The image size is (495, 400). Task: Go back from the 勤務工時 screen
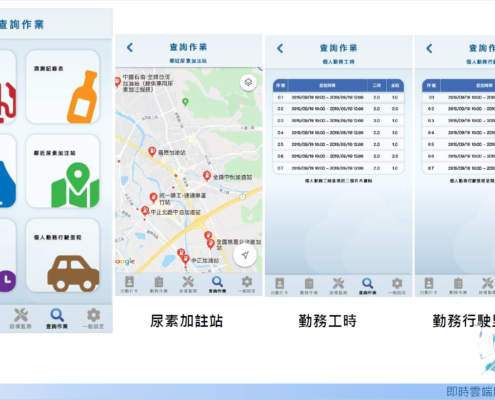coord(280,49)
